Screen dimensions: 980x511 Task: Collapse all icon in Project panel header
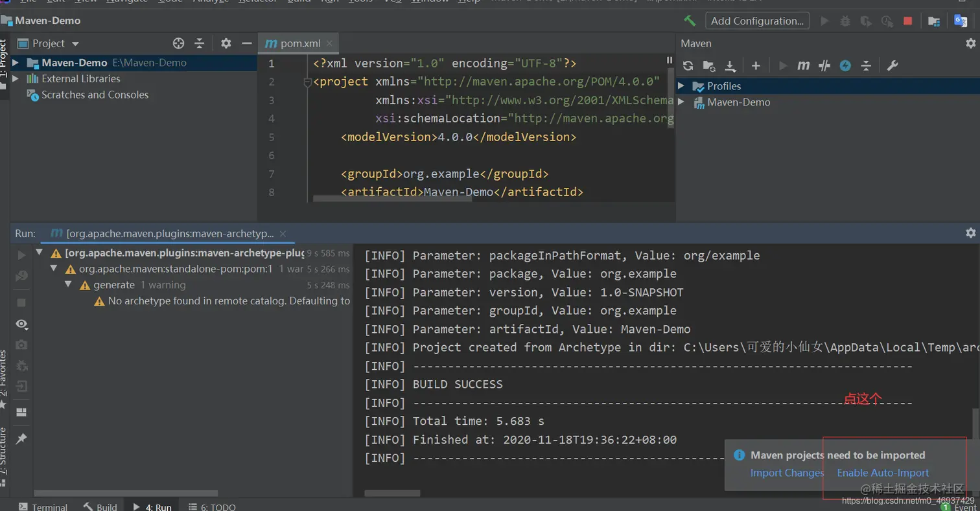click(x=200, y=43)
